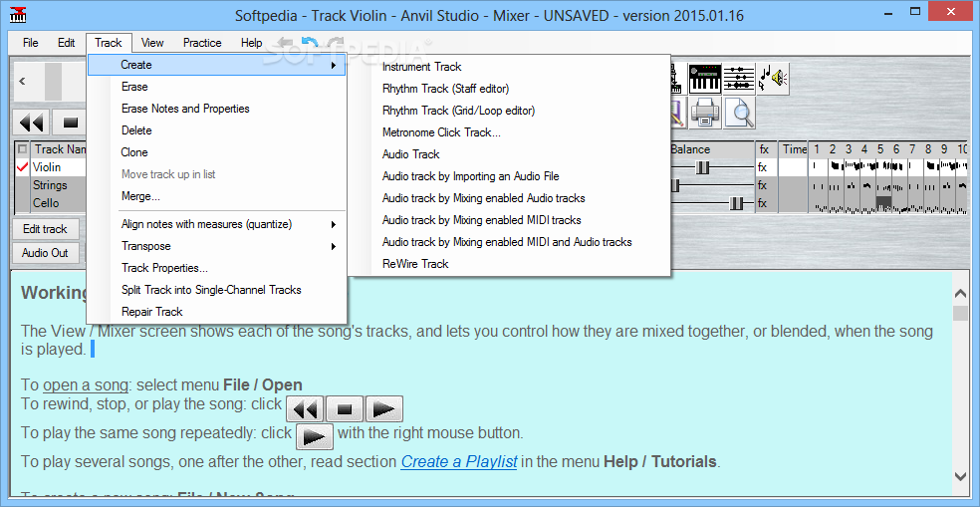Viewport: 980px width, 507px height.
Task: Click the Cello balance slider handle
Action: (737, 202)
